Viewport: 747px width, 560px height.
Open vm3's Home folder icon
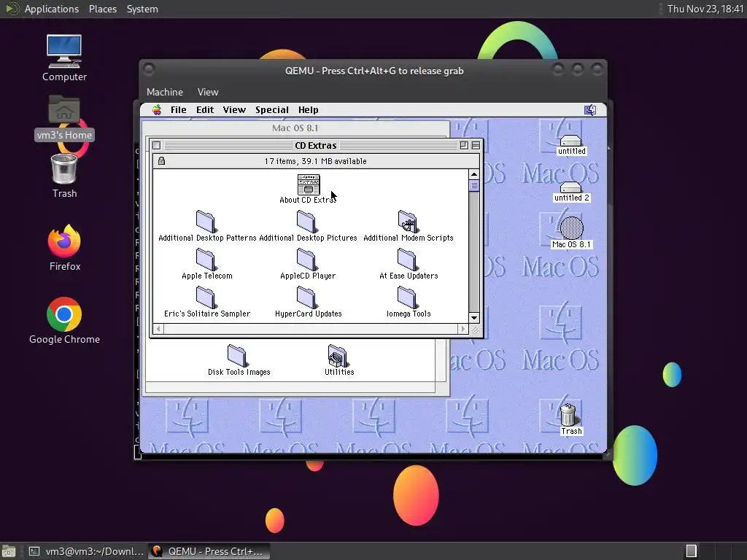pyautogui.click(x=64, y=109)
